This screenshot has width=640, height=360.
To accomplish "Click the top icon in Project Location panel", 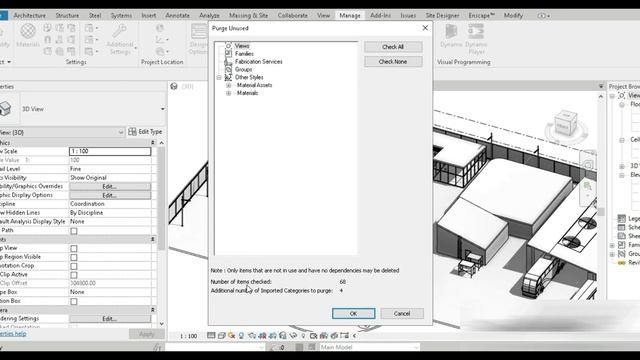I will [x=160, y=28].
